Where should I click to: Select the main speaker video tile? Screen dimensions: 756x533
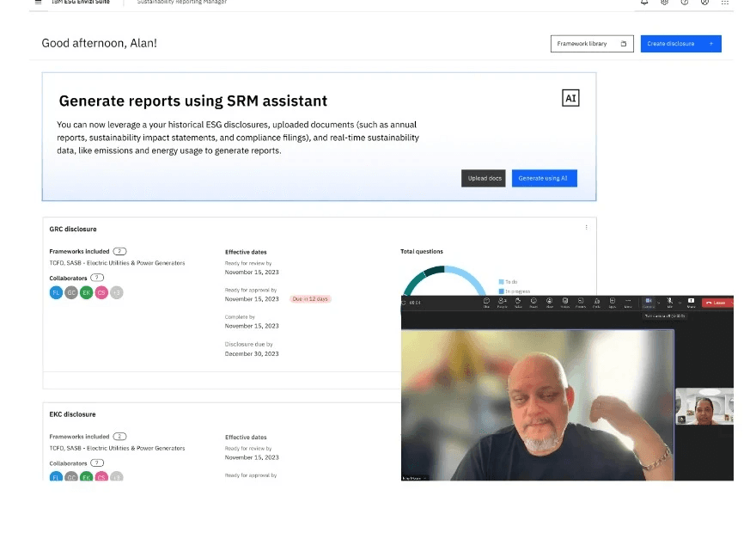[537, 405]
